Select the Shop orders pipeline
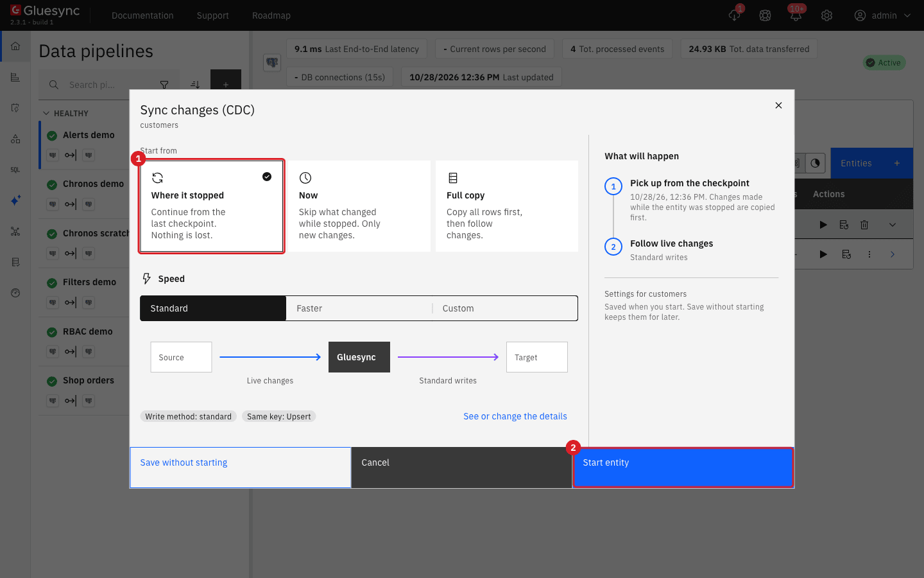Image resolution: width=924 pixels, height=578 pixels. click(x=88, y=380)
